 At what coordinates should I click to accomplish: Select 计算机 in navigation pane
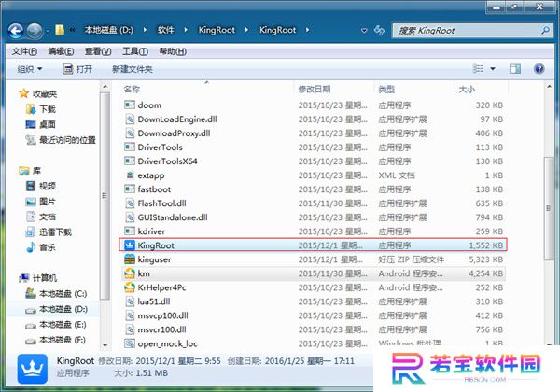(x=45, y=278)
